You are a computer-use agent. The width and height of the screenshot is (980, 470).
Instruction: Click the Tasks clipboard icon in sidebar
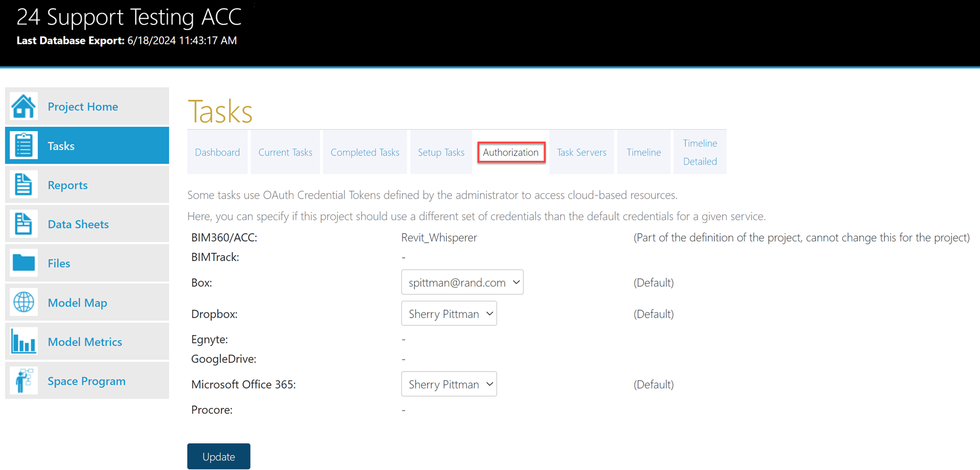point(23,146)
